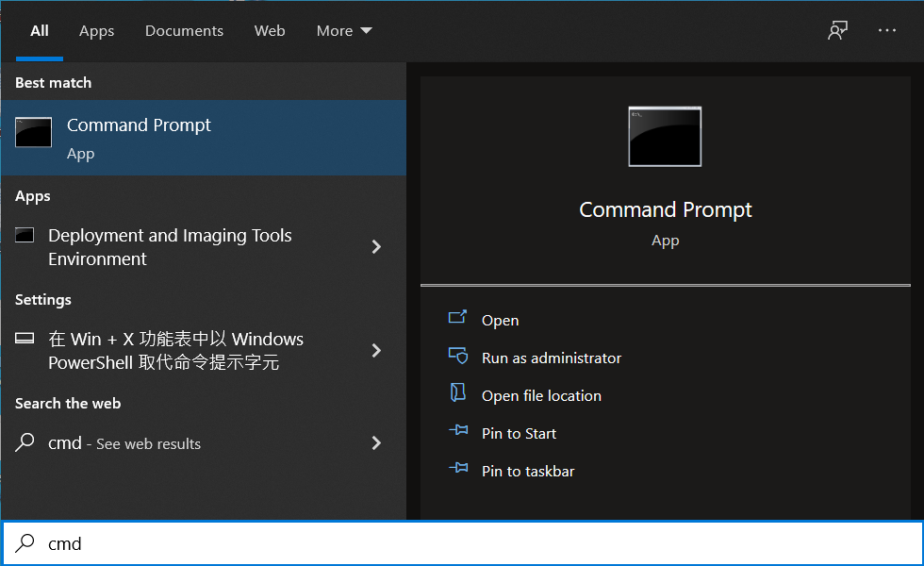
Task: Click the Best match heading
Action: (x=53, y=83)
